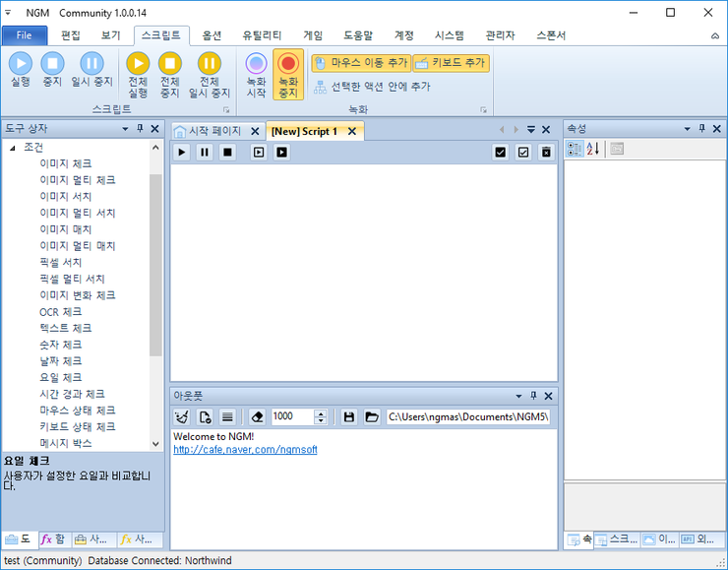Close the [New] Script 1 tab

pyautogui.click(x=352, y=132)
